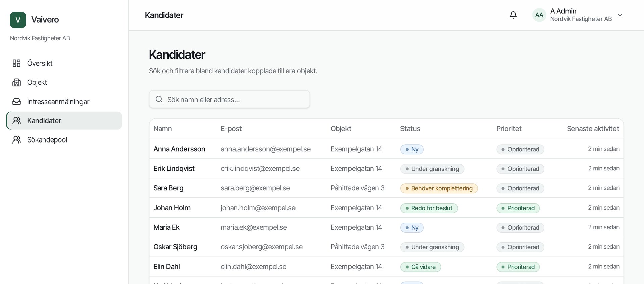Go to Objekt in the sidebar

pos(64,82)
